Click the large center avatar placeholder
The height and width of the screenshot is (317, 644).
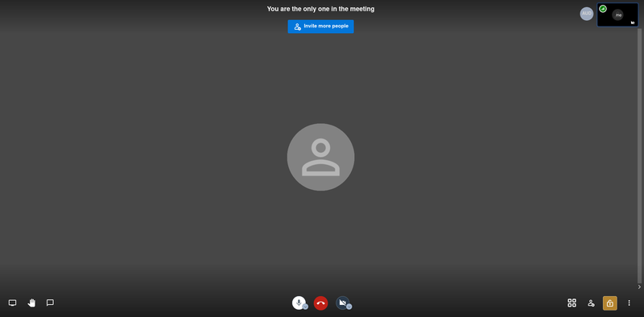point(320,157)
